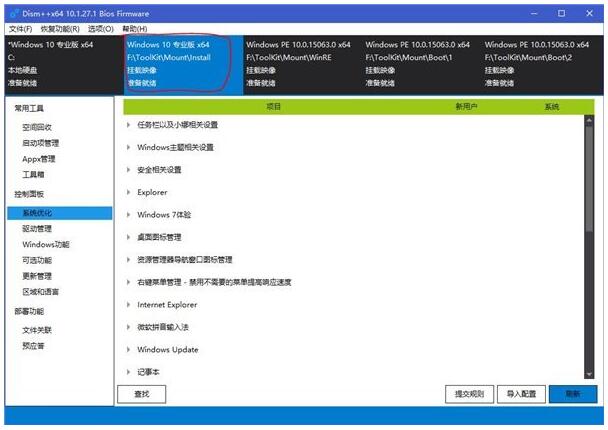Select the F:\ToolKit\Mount\Boot\2 image
Viewport: 608px width, 430px height.
coord(542,64)
